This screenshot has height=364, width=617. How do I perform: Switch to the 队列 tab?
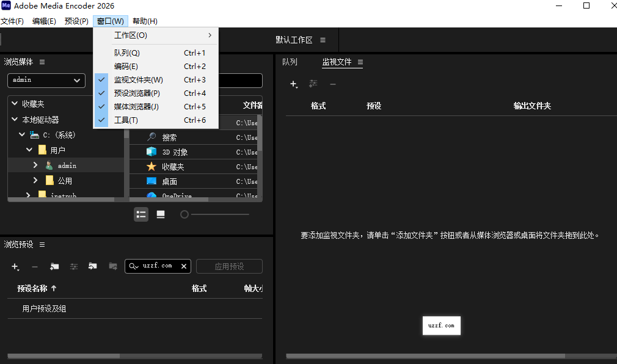(x=290, y=62)
